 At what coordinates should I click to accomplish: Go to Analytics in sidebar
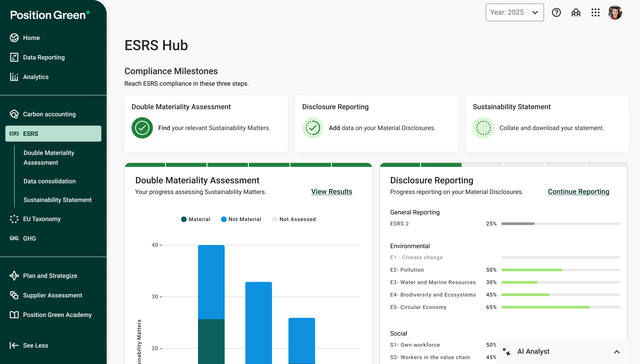point(36,77)
